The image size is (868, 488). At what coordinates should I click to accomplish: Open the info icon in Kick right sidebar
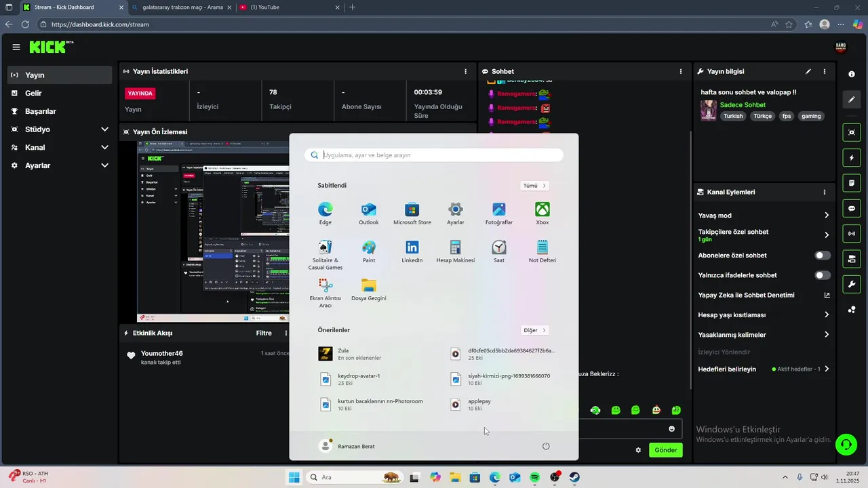(852, 74)
